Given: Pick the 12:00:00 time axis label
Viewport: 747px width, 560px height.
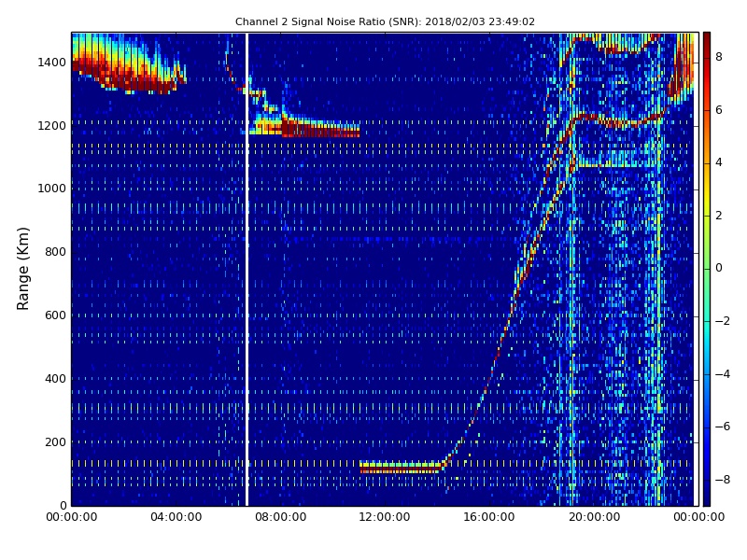Looking at the screenshot, I should [x=385, y=517].
